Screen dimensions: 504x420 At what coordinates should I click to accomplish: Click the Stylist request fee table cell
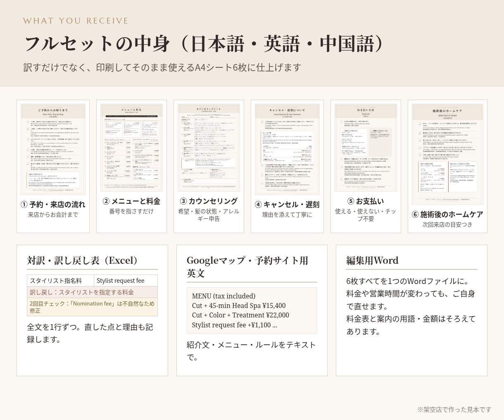(126, 281)
